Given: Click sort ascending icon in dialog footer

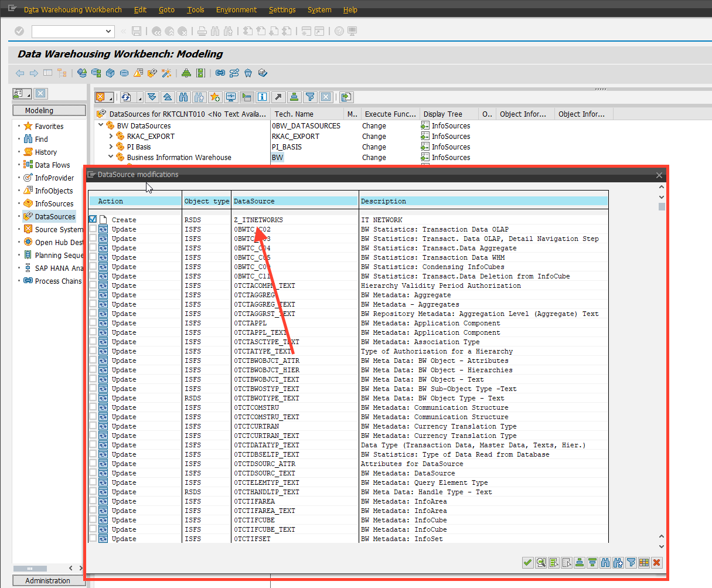Looking at the screenshot, I should [x=580, y=563].
